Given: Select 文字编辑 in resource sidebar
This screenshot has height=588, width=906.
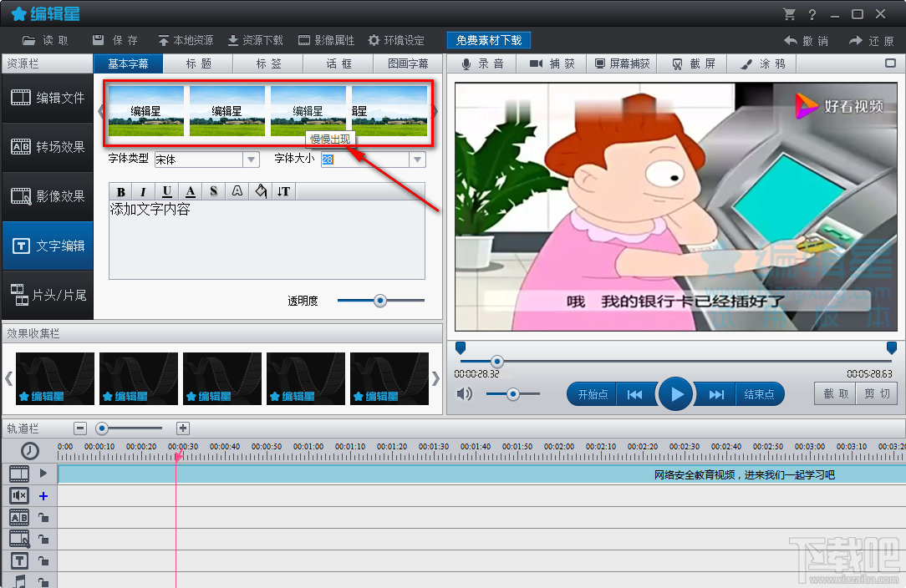Looking at the screenshot, I should click(x=48, y=246).
